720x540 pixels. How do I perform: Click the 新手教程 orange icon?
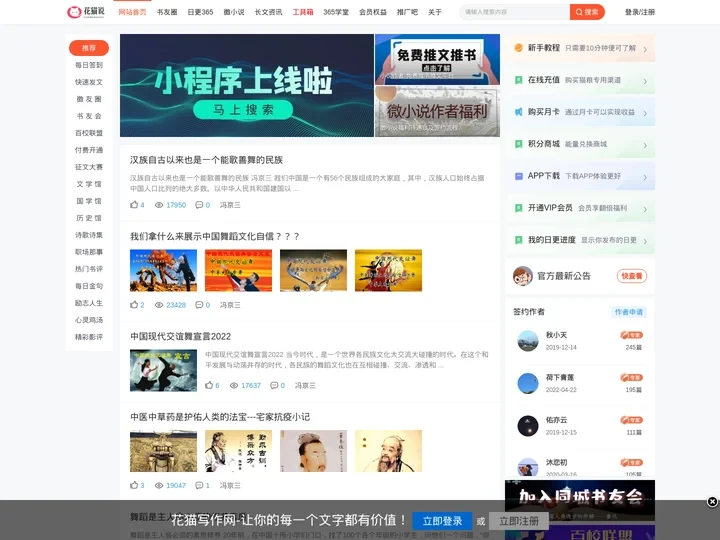tap(518, 48)
